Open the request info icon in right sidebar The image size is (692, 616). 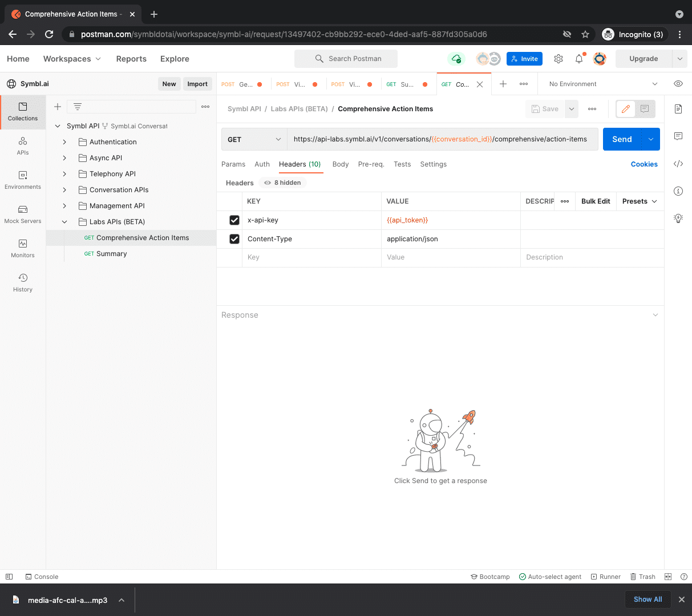tap(678, 191)
